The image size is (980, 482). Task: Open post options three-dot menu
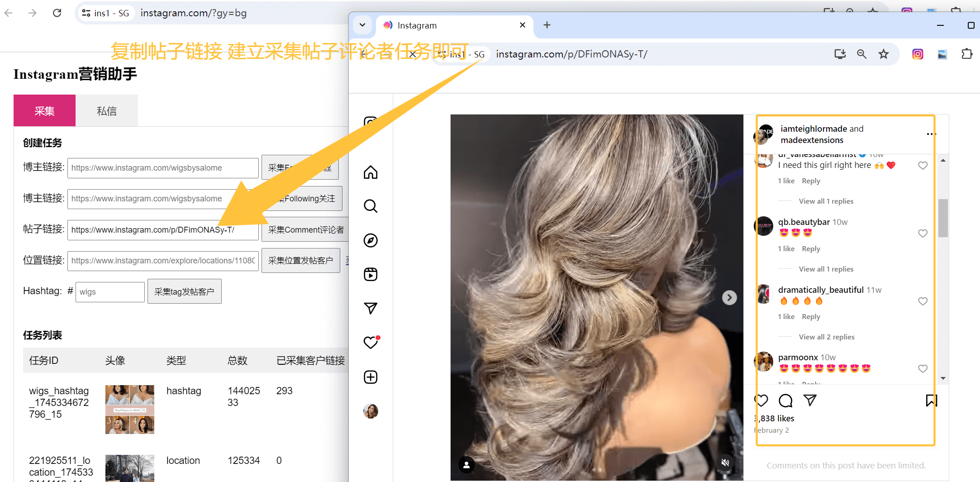click(x=931, y=134)
